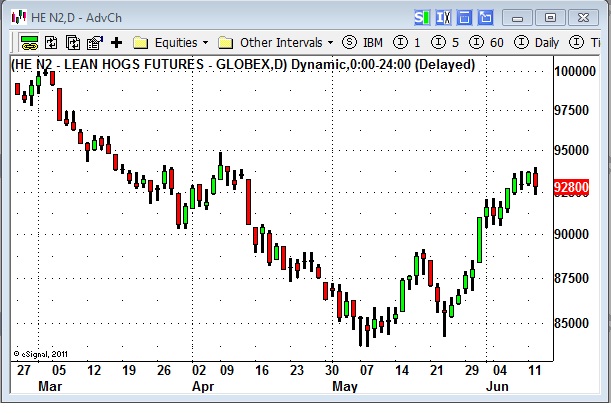The height and width of the screenshot is (414, 611).
Task: Click the circled I icon beside Daily
Action: point(521,42)
